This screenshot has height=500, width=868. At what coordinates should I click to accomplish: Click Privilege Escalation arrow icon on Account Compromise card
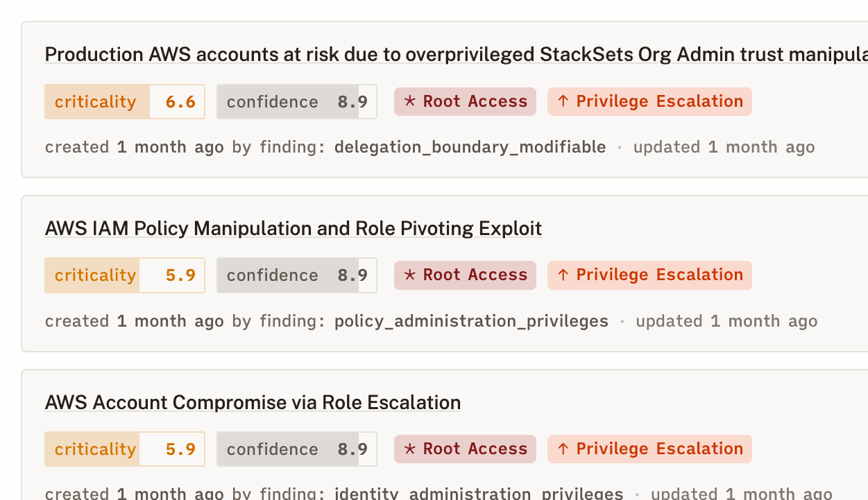pyautogui.click(x=563, y=449)
